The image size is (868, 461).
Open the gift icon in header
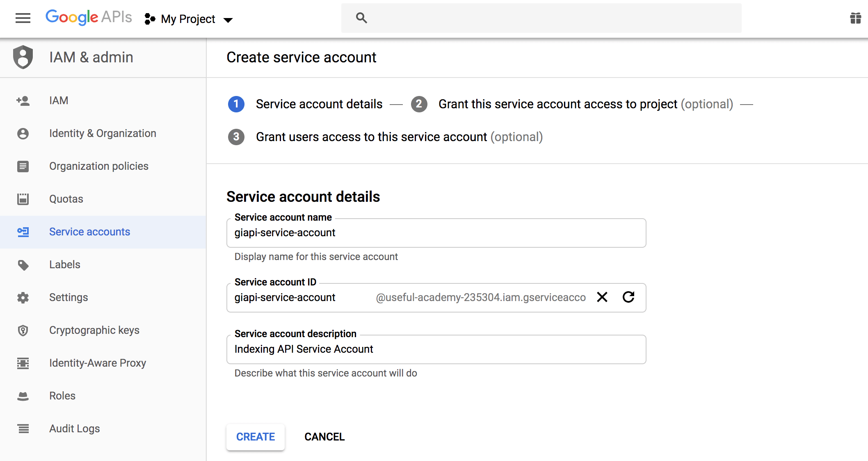(x=855, y=18)
